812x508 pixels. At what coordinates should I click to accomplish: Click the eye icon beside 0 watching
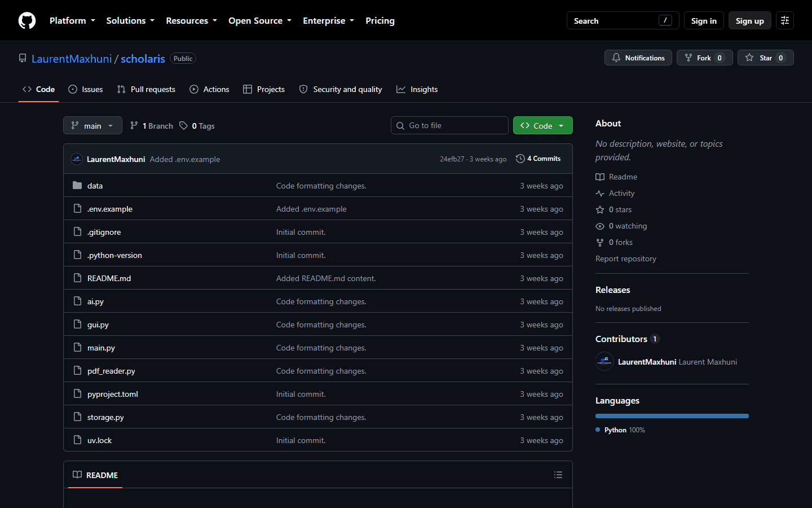[x=600, y=226]
